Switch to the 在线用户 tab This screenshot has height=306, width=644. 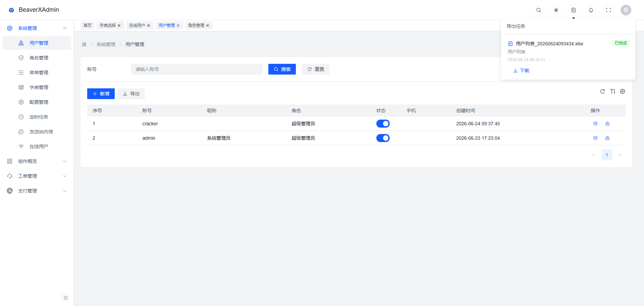(x=137, y=26)
